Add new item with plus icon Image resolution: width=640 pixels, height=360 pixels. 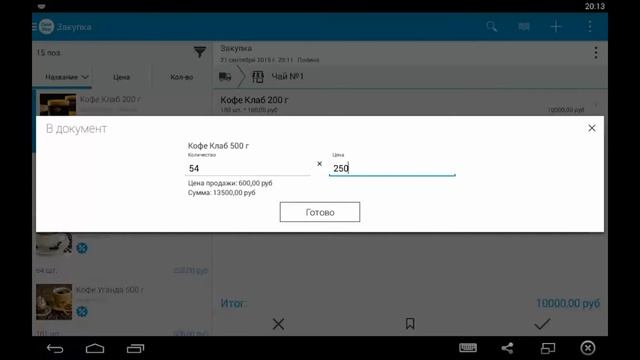(556, 27)
